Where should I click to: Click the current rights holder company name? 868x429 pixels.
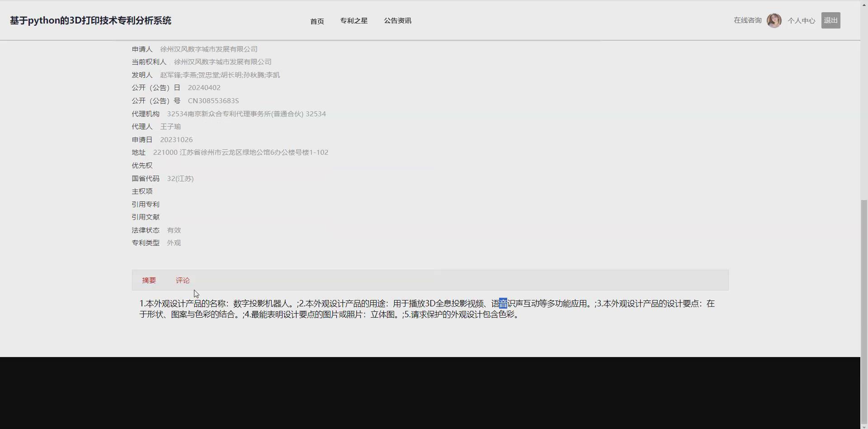[223, 62]
